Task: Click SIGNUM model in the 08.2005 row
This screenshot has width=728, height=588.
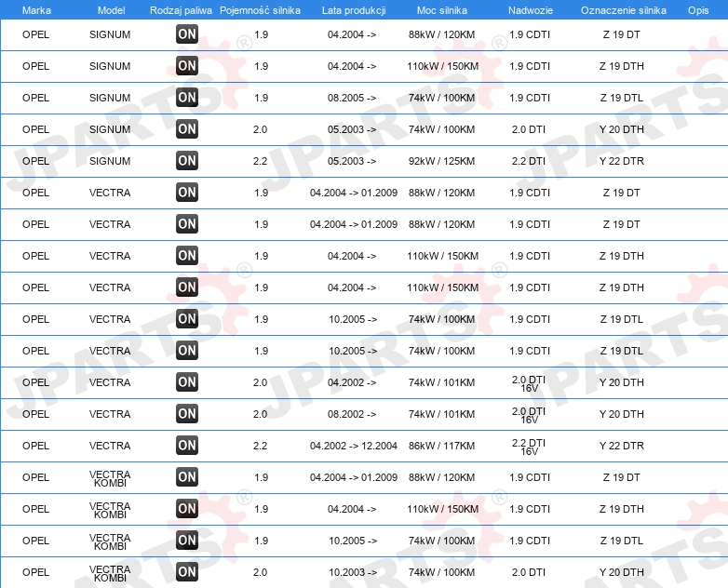Action: pyautogui.click(x=110, y=98)
